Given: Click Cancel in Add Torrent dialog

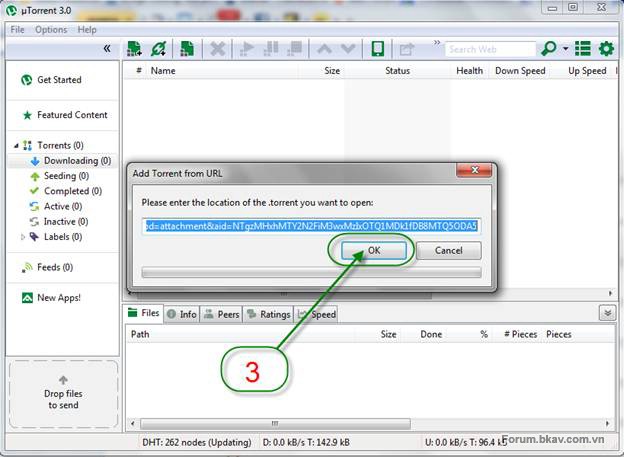Looking at the screenshot, I should pos(449,250).
